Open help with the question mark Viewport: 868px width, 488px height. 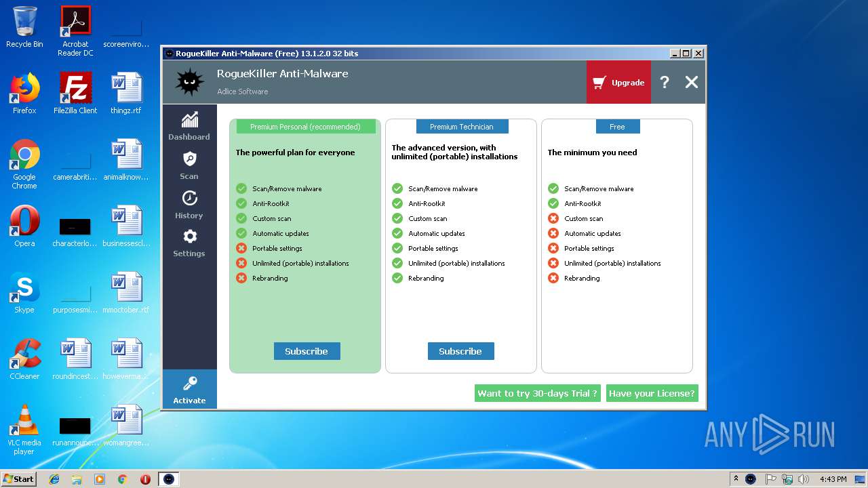coord(665,83)
